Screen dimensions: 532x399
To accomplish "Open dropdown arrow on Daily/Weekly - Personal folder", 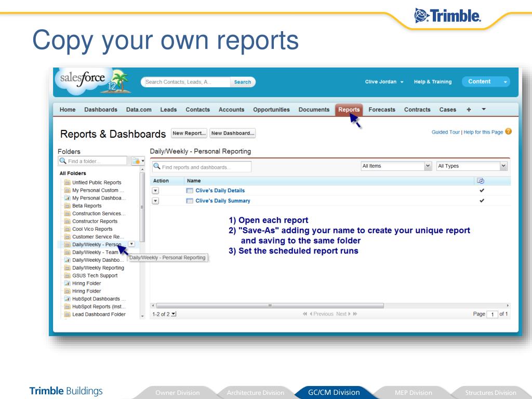I will [x=131, y=244].
